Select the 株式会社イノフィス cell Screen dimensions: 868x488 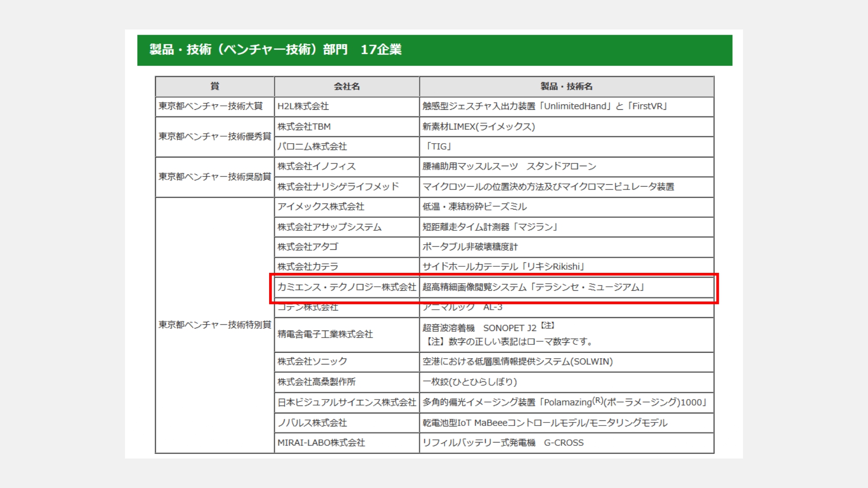point(316,167)
